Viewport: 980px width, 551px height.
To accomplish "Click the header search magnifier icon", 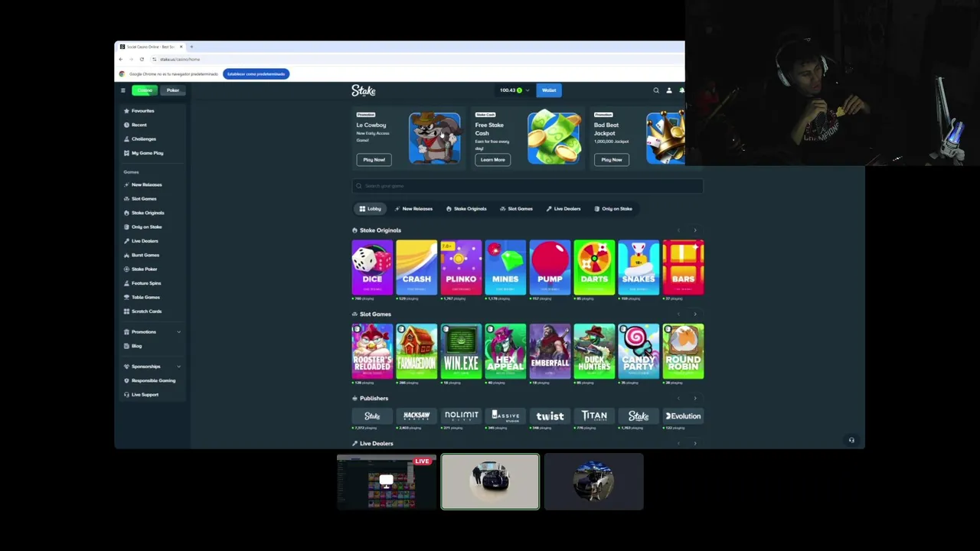I will click(656, 90).
